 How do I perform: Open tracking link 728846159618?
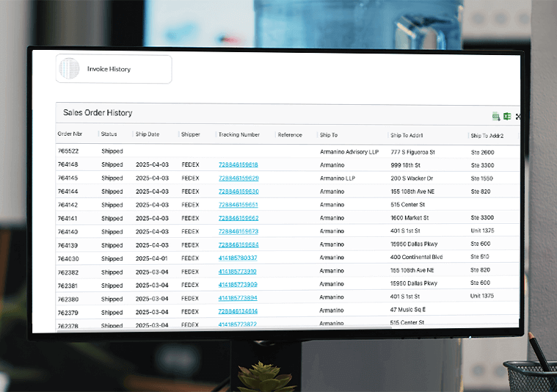pos(238,164)
